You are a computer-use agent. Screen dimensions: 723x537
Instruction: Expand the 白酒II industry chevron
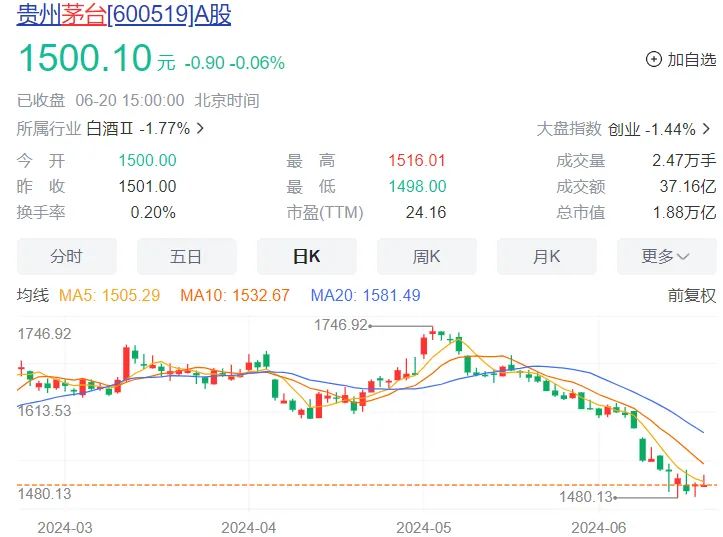click(200, 128)
